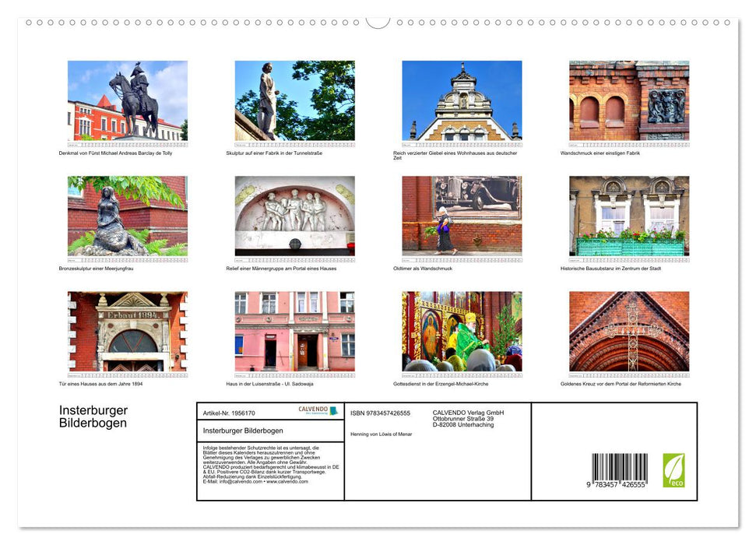The image size is (756, 545).
Task: Select the ISBN 9783457426555 label
Action: 379,413
